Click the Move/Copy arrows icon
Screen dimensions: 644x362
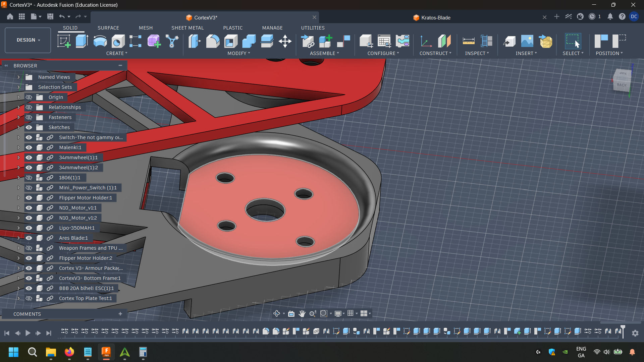tap(285, 41)
